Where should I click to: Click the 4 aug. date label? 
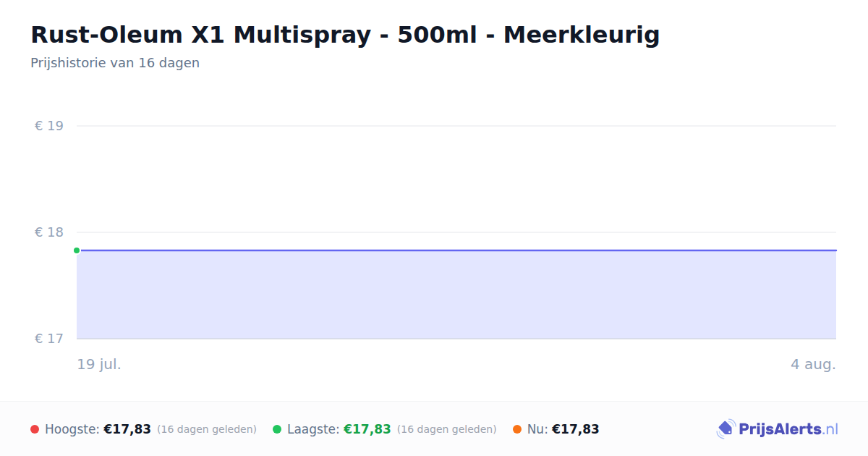pyautogui.click(x=813, y=364)
